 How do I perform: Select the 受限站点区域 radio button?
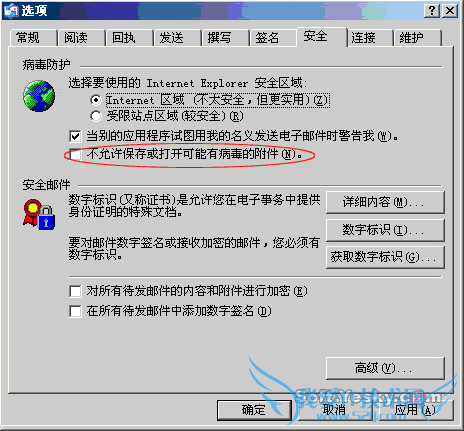pyautogui.click(x=96, y=116)
